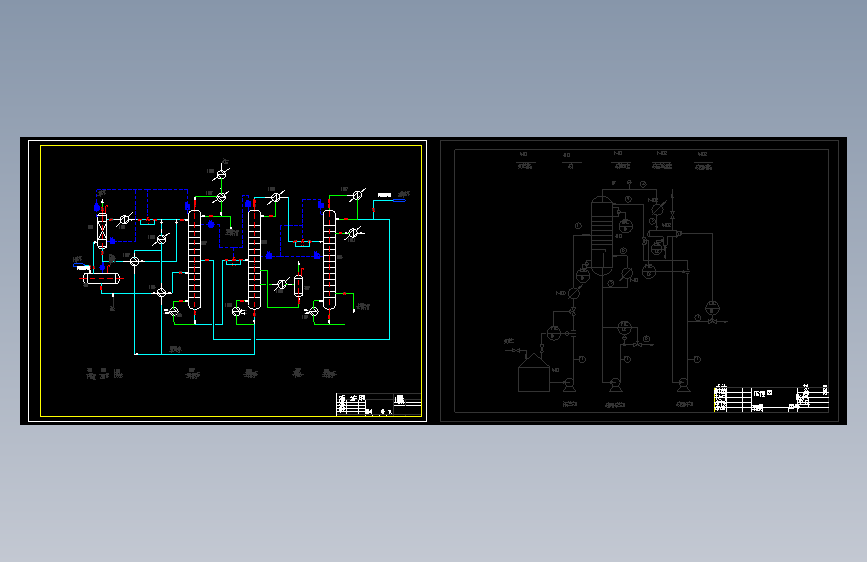Viewport: 867px width, 562px height.
Task: Pick the short vessel between second and third columns
Action: point(299,286)
